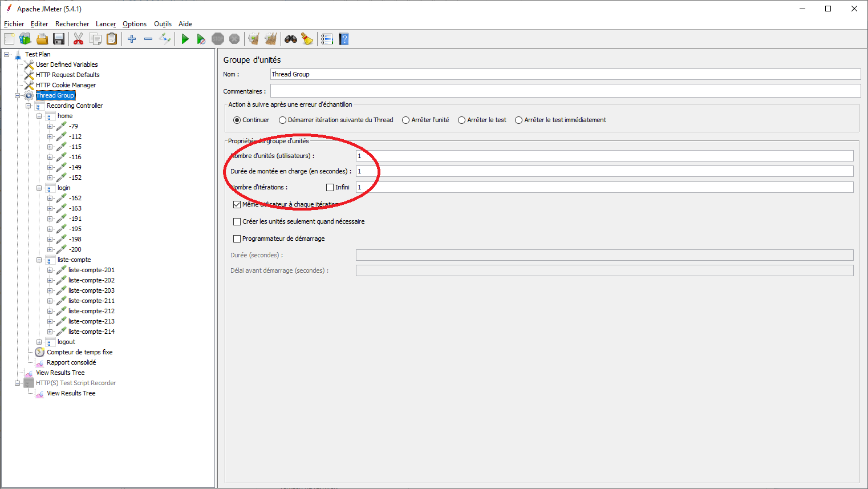Select the -79 sampler under home
The image size is (868, 489).
point(74,126)
